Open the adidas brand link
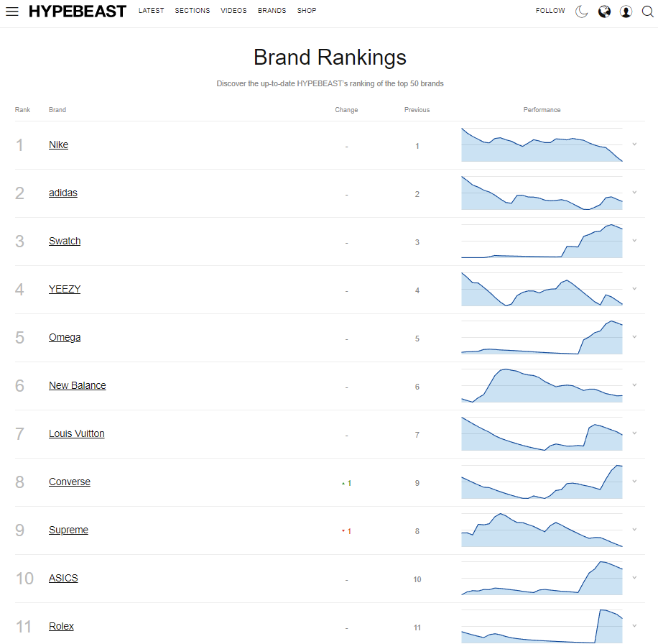 tap(63, 193)
